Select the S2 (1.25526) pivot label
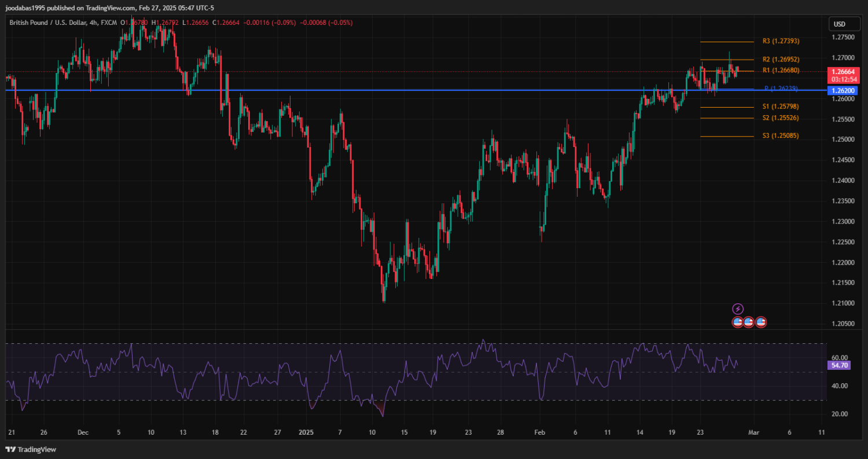 pos(781,118)
